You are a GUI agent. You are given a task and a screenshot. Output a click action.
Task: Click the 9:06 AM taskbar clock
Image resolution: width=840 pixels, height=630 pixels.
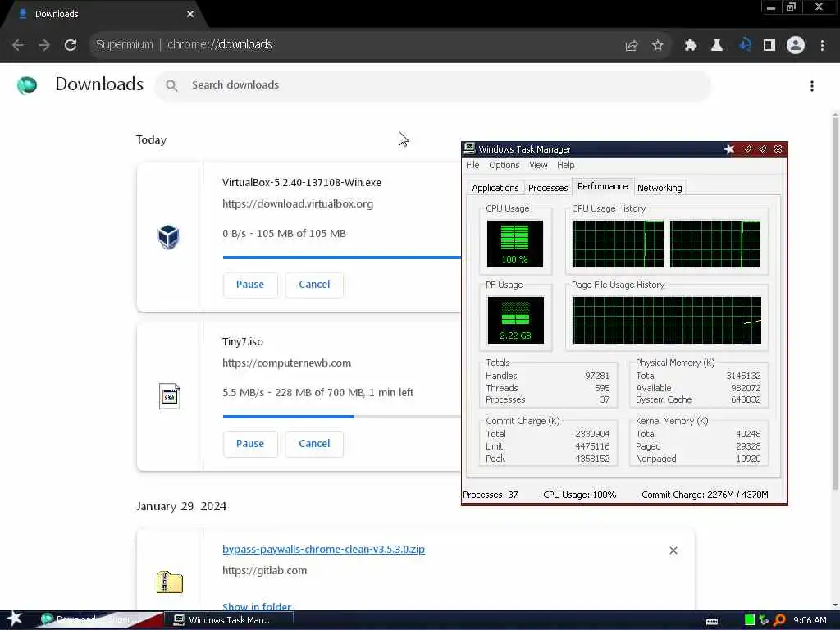[810, 620]
